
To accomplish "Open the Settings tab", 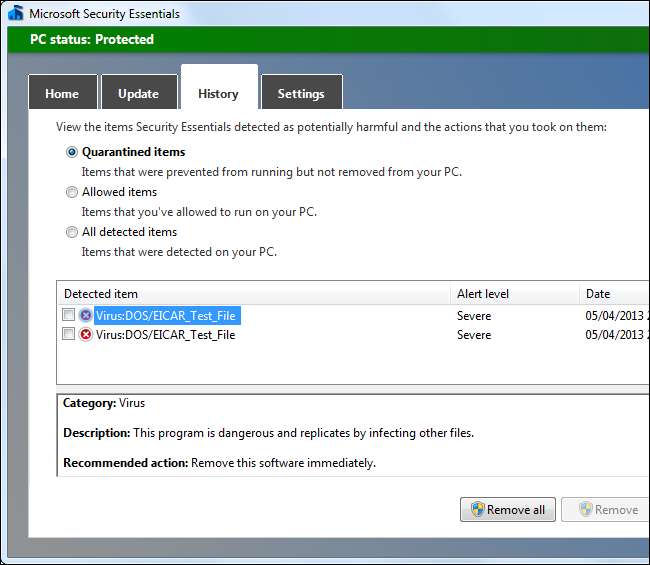I will coord(301,94).
